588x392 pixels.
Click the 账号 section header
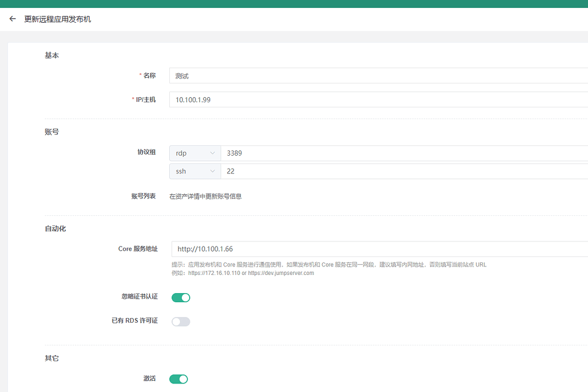point(52,132)
